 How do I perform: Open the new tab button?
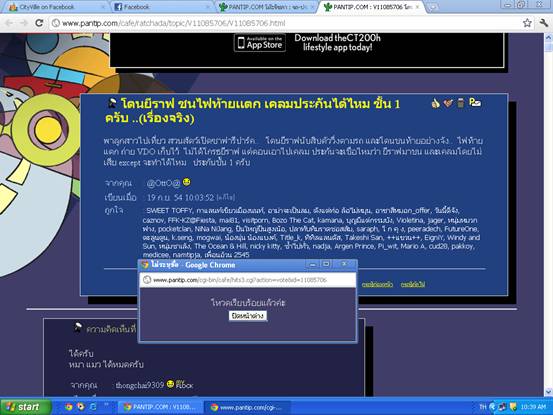pos(433,7)
